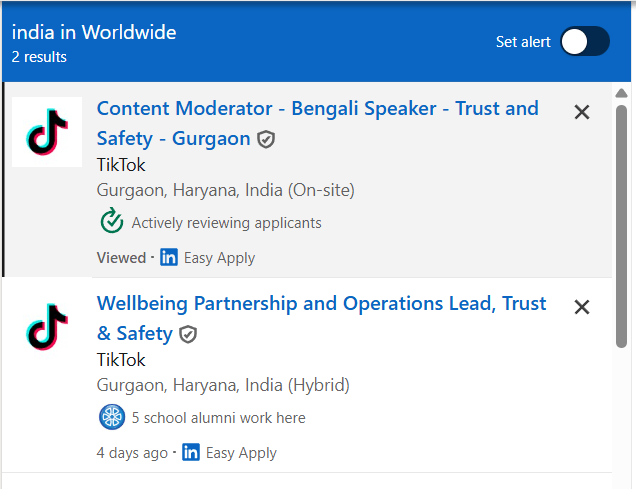The image size is (636, 489).
Task: Click TikTok logo on Wellbeing Partnership listing
Action: (x=47, y=327)
